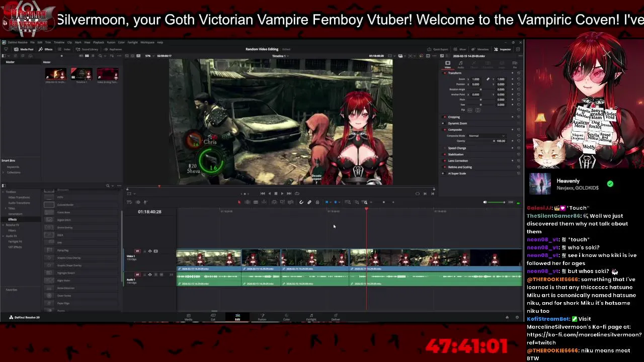The width and height of the screenshot is (644, 362).
Task: Toggle the Inspector panel
Action: click(503, 49)
